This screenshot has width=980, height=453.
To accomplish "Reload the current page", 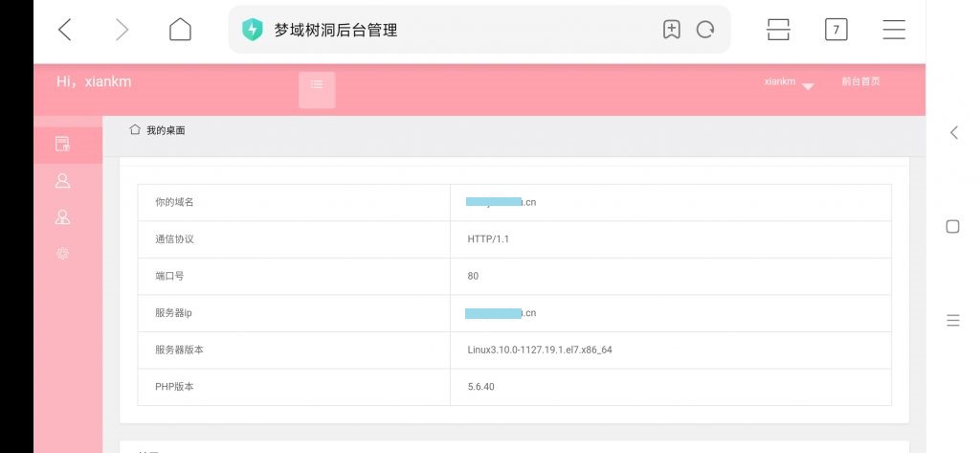I will click(705, 30).
